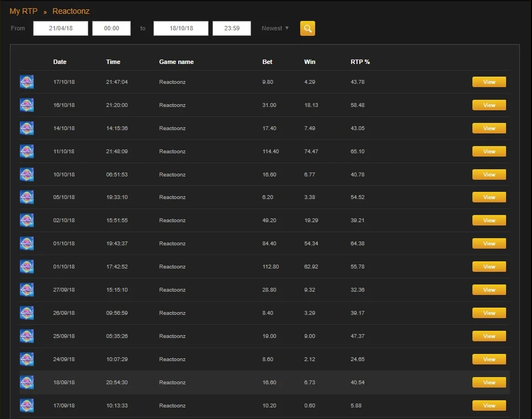
Task: Click the RTP value 65.10
Action: pyautogui.click(x=357, y=151)
